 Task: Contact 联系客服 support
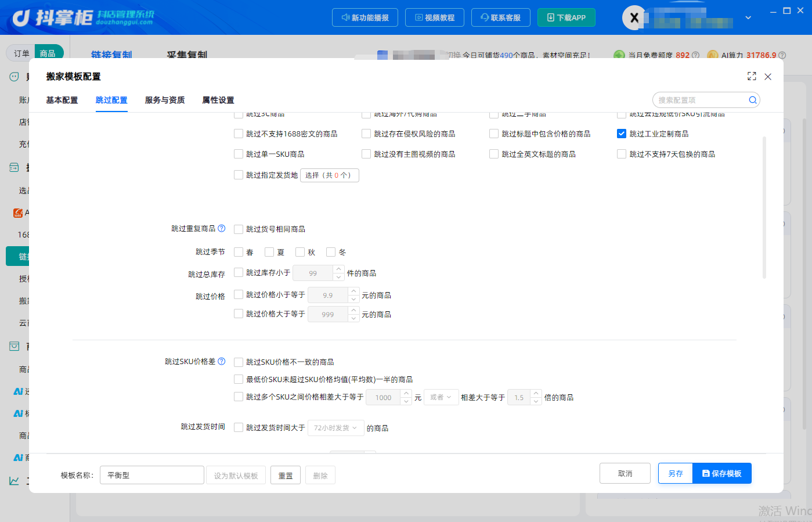point(500,17)
